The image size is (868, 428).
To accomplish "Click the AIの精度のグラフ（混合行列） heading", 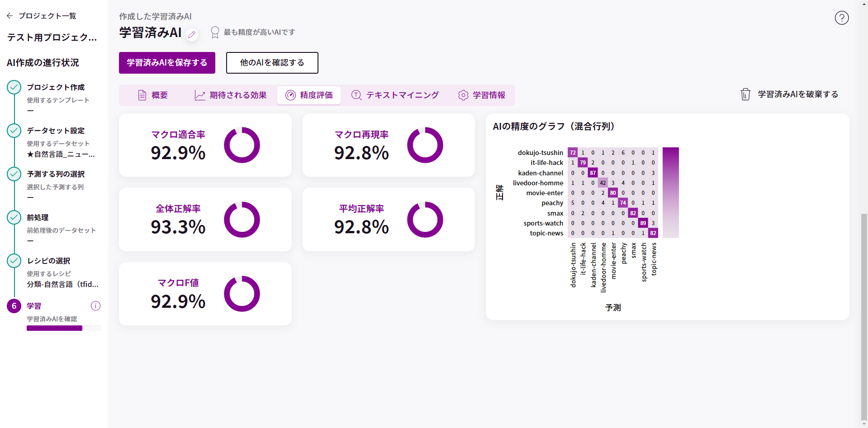I will coord(554,127).
